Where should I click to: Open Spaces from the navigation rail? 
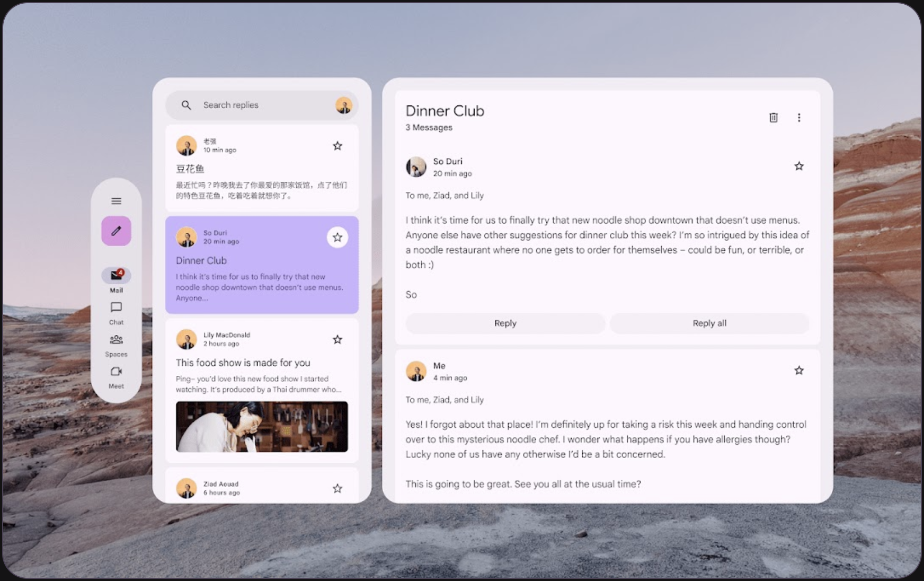pos(115,341)
